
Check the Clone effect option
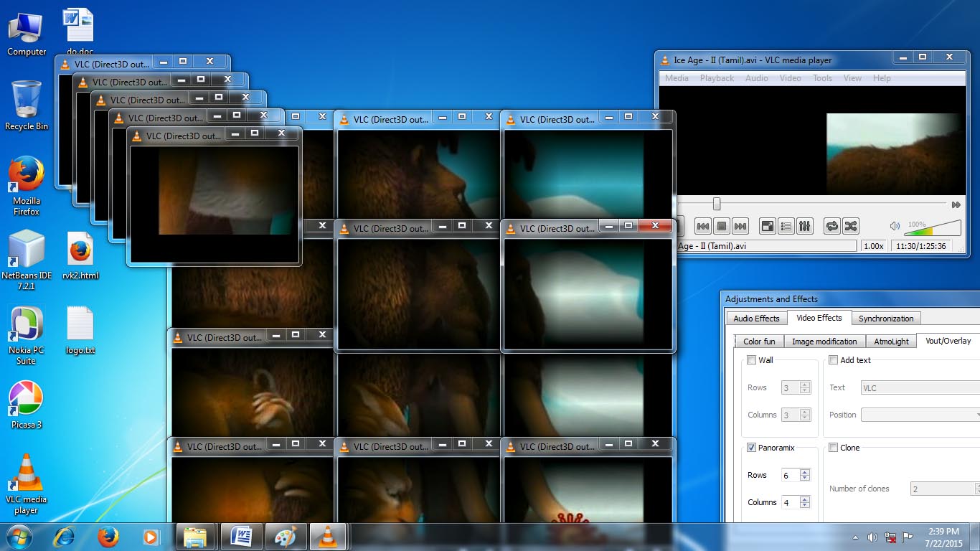833,447
